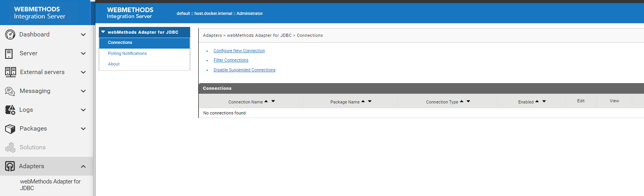The image size is (644, 196).
Task: Click the View column header
Action: click(614, 101)
